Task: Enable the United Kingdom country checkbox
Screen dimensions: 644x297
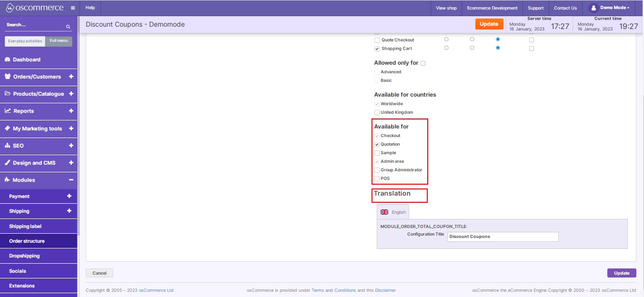Action: tap(377, 112)
